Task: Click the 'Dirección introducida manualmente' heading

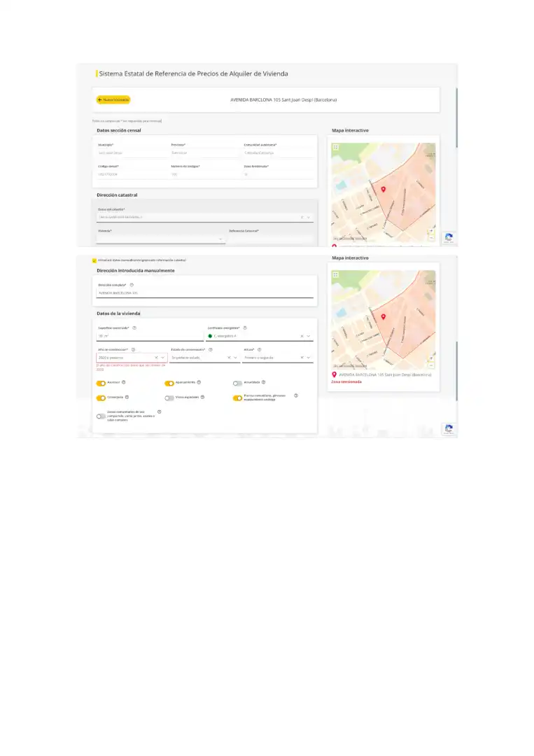Action: [136, 270]
